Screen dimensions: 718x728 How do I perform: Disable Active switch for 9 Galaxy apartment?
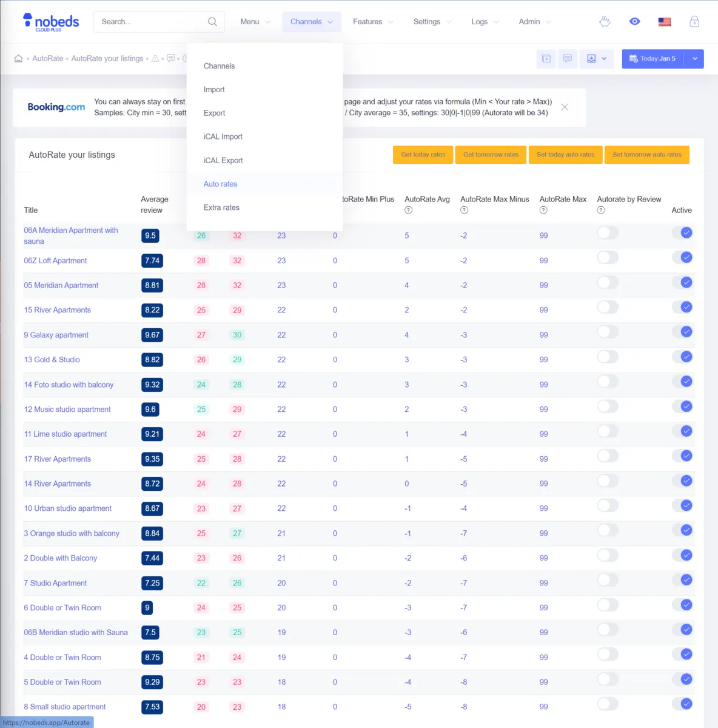click(x=682, y=332)
